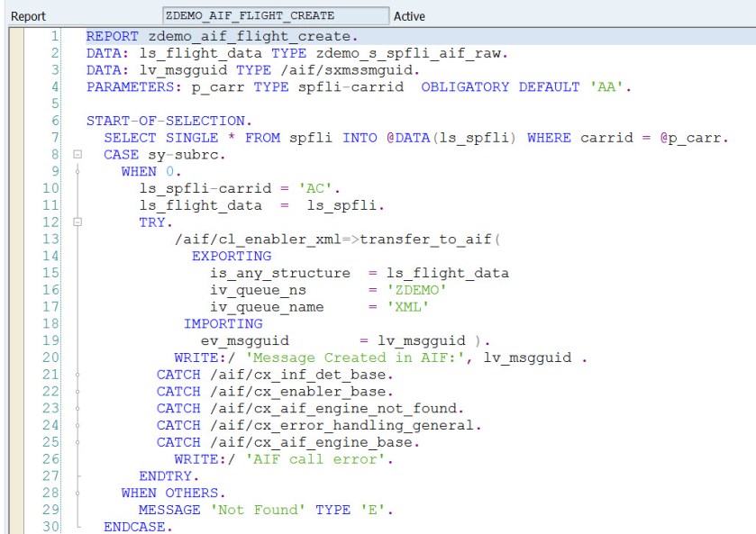Click line number 13 in the gutter
Screen dimensions: 756x534
tap(50, 239)
